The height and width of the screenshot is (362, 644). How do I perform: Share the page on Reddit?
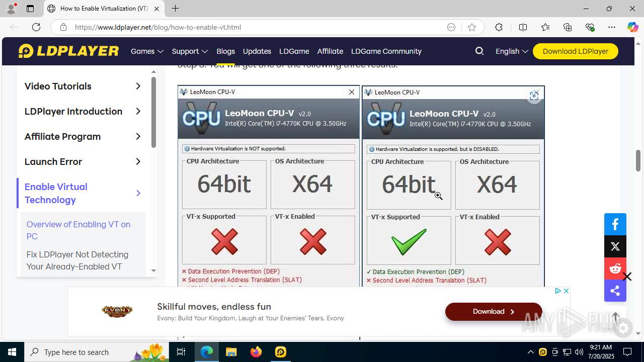(x=615, y=268)
